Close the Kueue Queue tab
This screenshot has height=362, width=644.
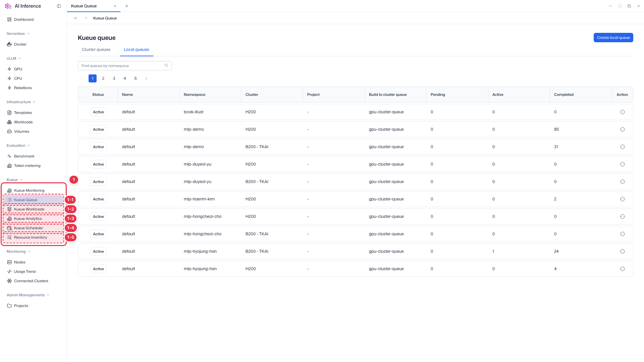click(x=115, y=6)
